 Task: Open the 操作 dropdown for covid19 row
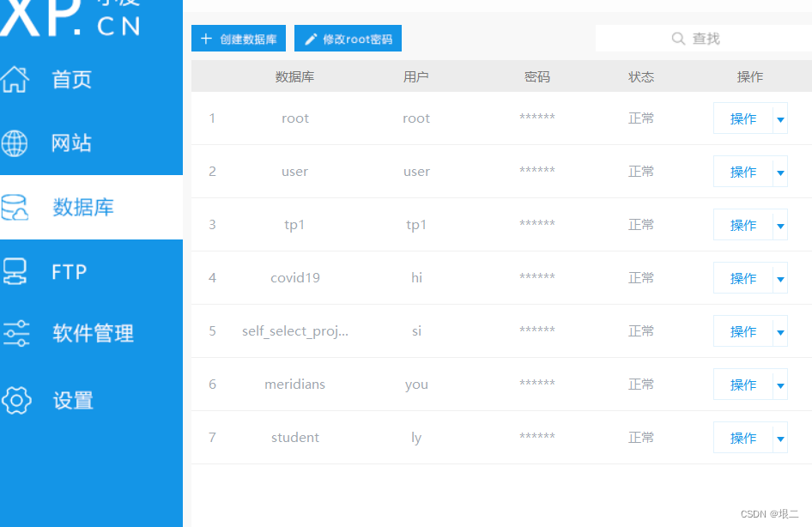(779, 277)
